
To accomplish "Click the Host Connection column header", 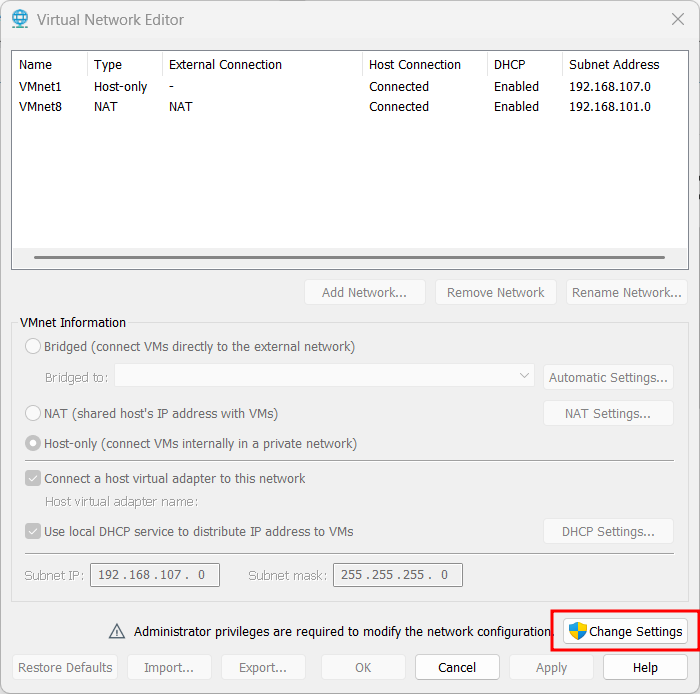I will pos(425,65).
